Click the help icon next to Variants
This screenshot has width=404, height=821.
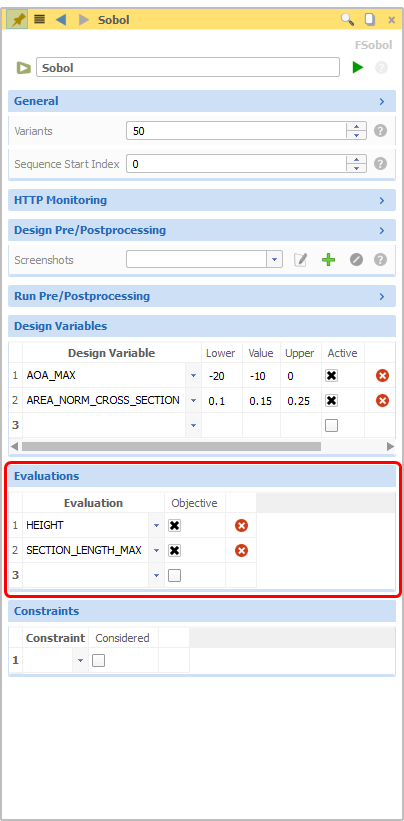[381, 131]
